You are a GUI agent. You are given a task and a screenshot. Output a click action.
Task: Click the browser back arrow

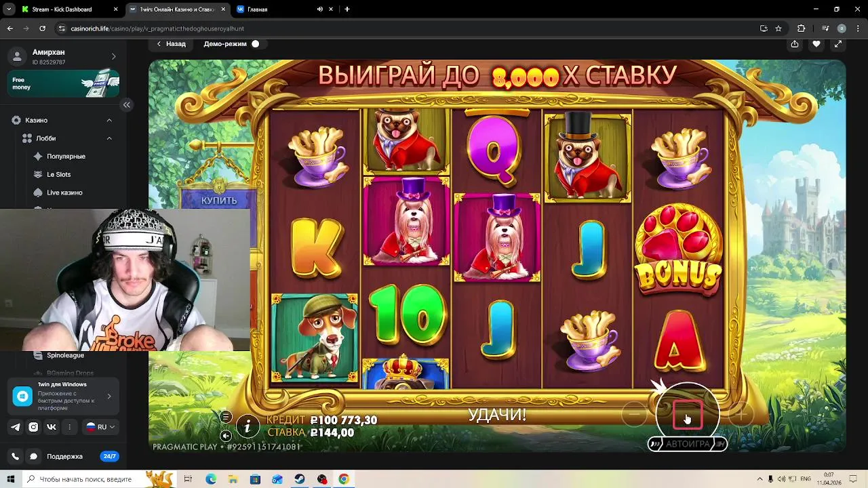[x=9, y=28]
